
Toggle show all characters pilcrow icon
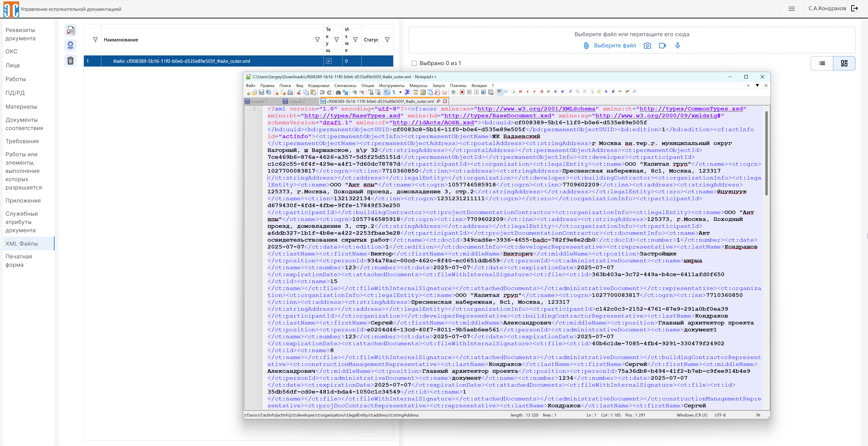click(x=394, y=92)
